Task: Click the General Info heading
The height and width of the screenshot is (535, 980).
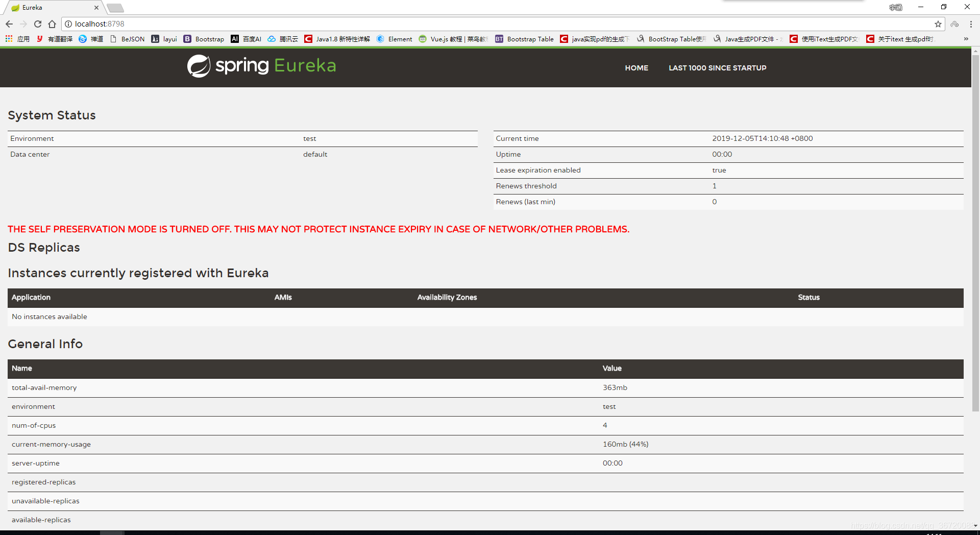Action: point(45,345)
